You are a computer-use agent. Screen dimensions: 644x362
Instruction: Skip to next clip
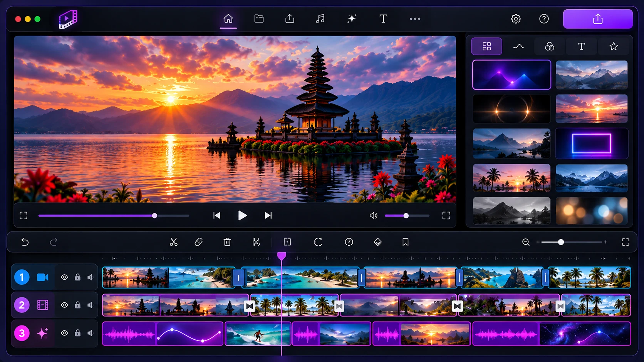268,215
